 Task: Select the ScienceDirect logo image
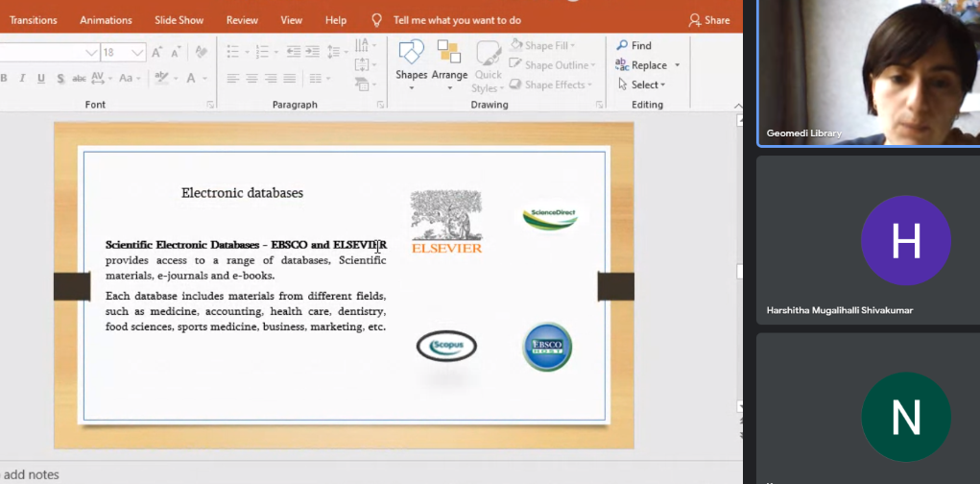click(x=550, y=217)
